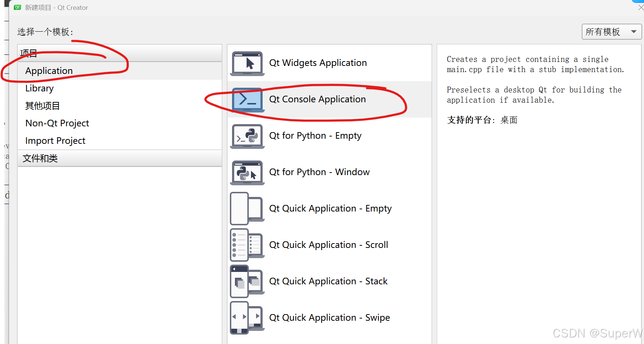Choose the Qt Quick Application - Stack label
This screenshot has height=344, width=644.
click(x=328, y=281)
